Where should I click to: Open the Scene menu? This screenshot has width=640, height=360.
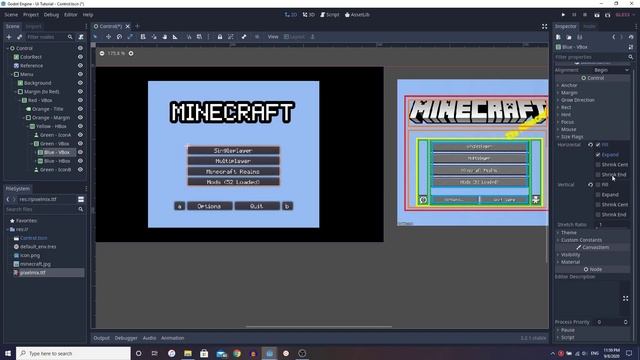coord(11,15)
